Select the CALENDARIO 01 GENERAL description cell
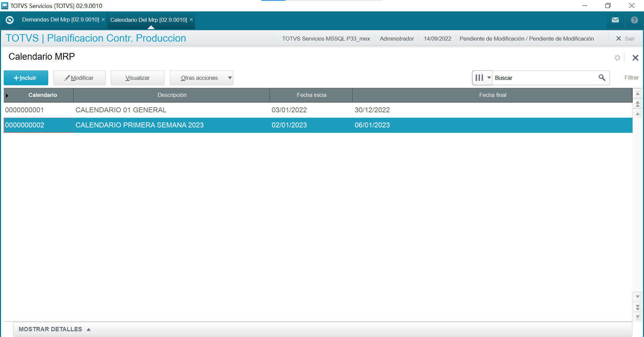 [x=121, y=110]
